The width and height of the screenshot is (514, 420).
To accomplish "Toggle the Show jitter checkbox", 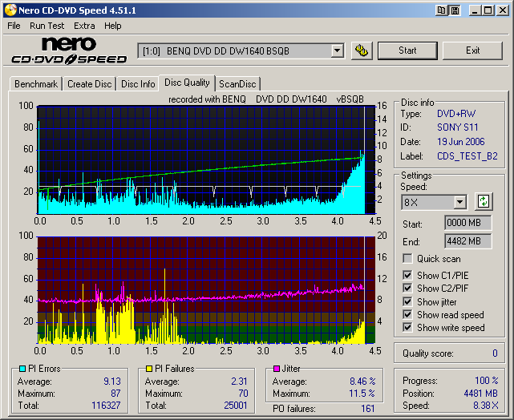I will click(408, 301).
